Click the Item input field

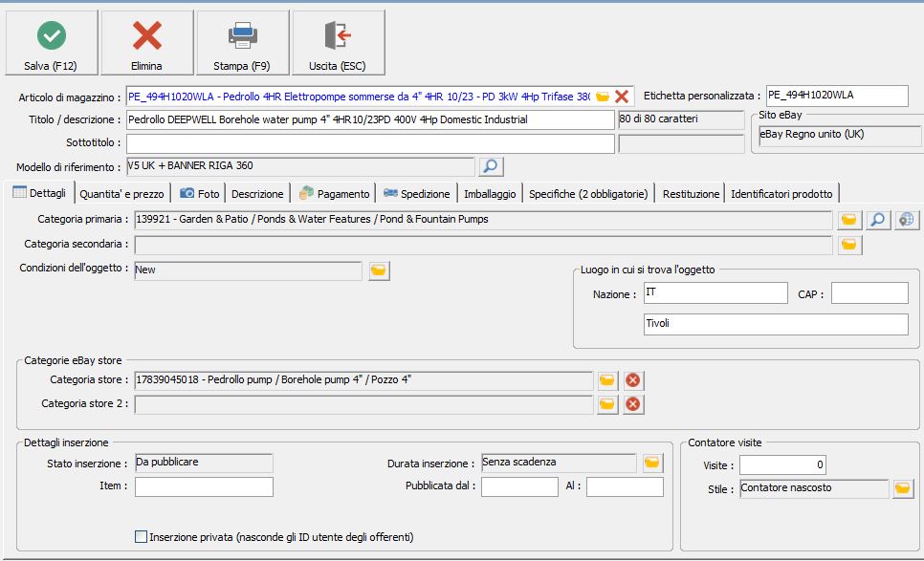pyautogui.click(x=204, y=486)
